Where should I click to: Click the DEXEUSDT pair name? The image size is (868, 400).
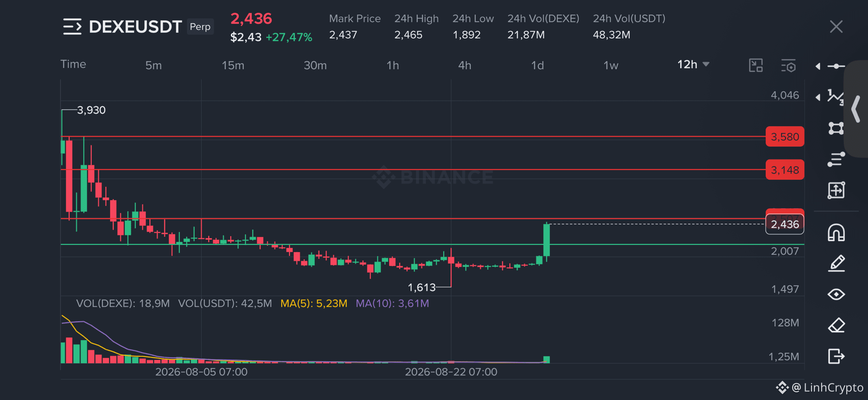(135, 27)
